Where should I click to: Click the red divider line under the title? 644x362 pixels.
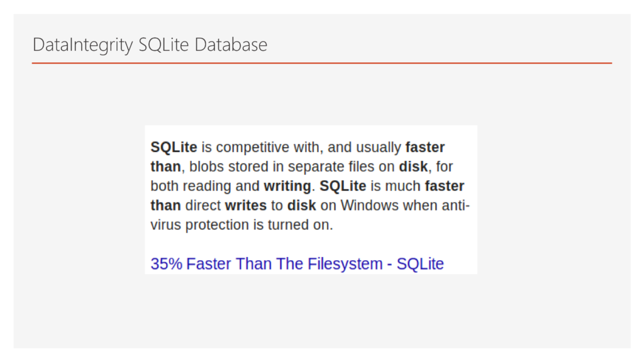click(321, 63)
